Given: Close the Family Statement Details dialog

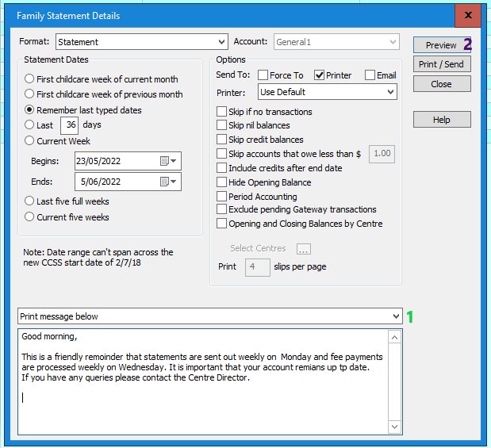Looking at the screenshot, I should pyautogui.click(x=468, y=15).
